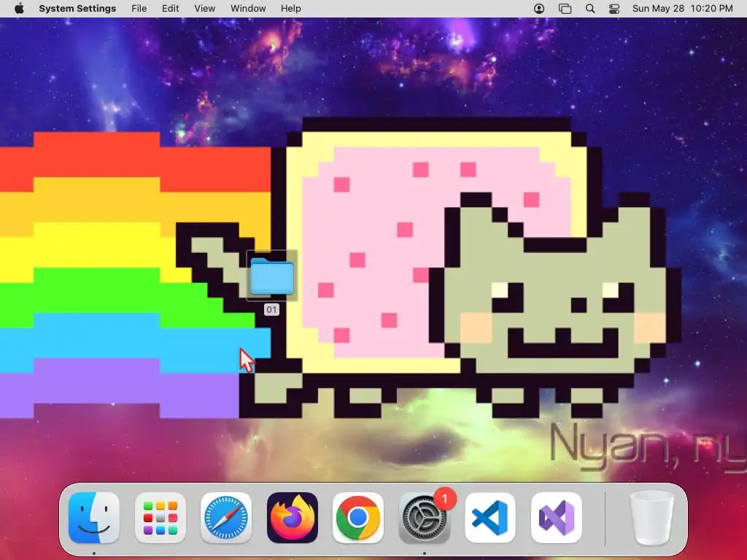Image resolution: width=747 pixels, height=560 pixels.
Task: Open purple Visual Studio Dock icon
Action: 556,518
